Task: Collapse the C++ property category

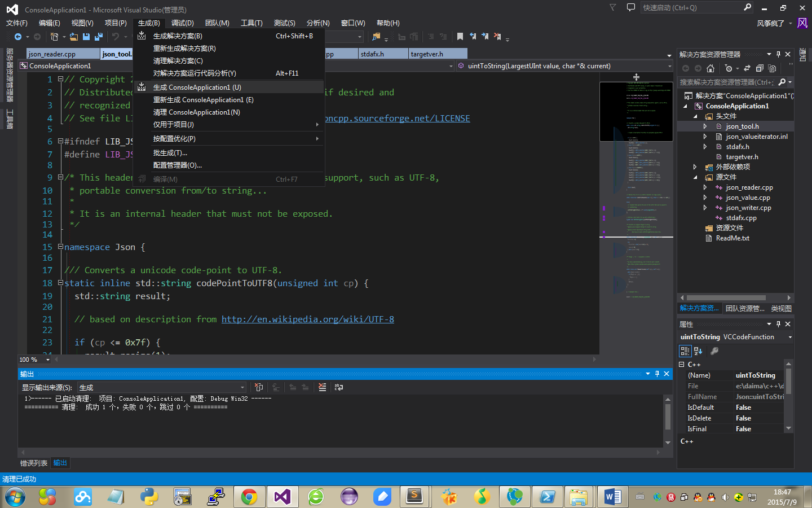Action: point(682,365)
